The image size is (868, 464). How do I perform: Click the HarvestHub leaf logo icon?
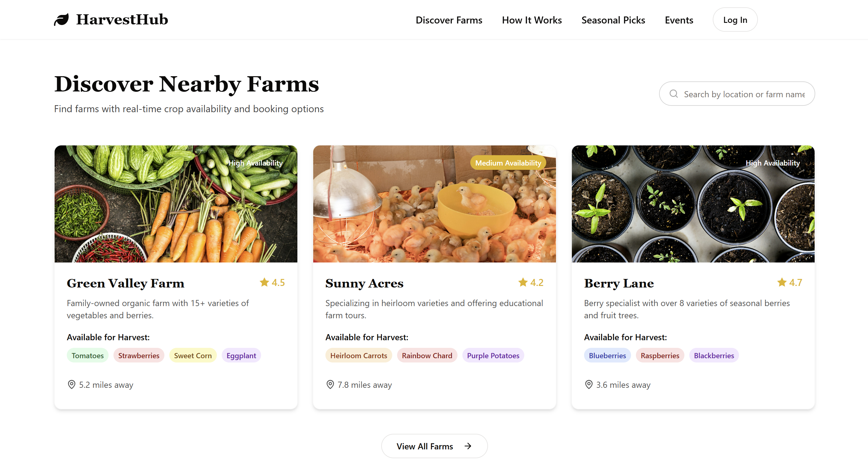(61, 20)
